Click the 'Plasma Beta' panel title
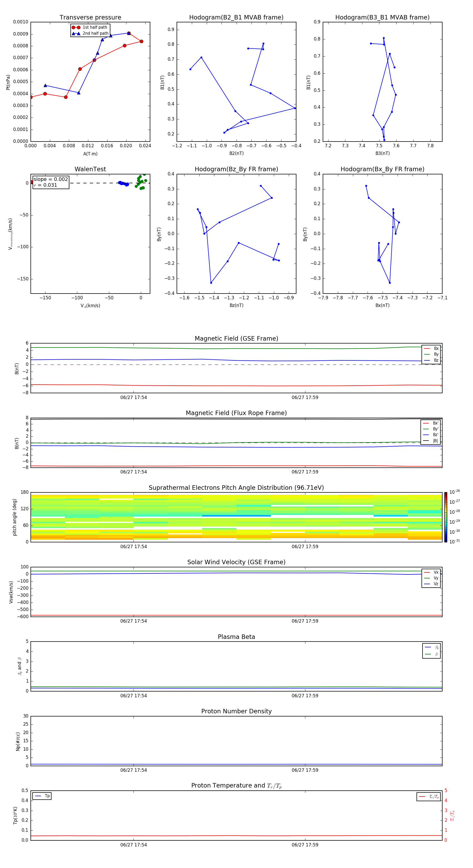 coord(236,637)
